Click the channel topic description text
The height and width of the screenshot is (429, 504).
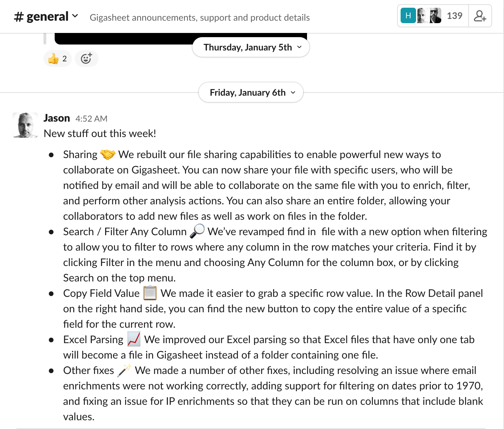pyautogui.click(x=200, y=18)
